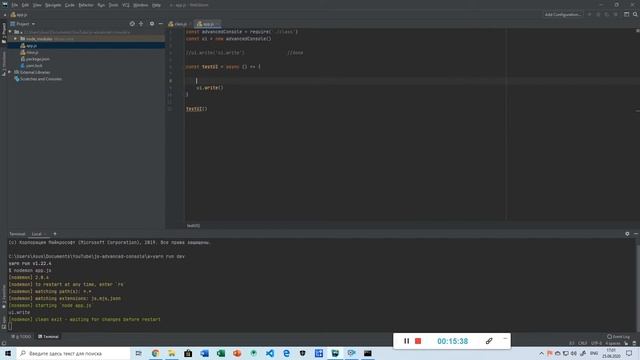The height and width of the screenshot is (360, 640).
Task: Toggle the Favorites tool window side tab
Action: pyautogui.click(x=4, y=297)
